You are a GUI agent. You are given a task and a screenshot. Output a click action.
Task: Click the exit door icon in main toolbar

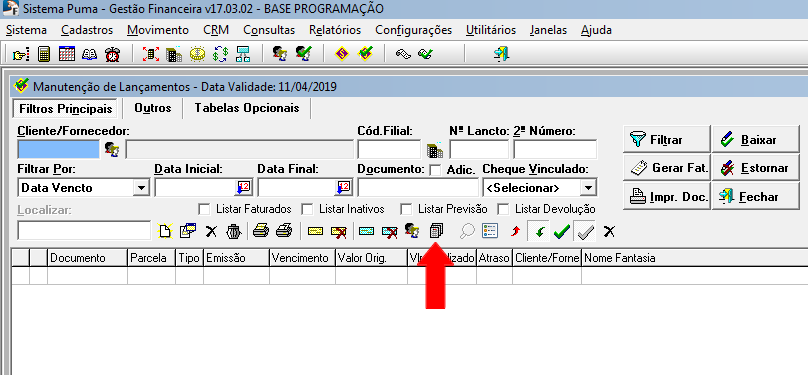501,54
